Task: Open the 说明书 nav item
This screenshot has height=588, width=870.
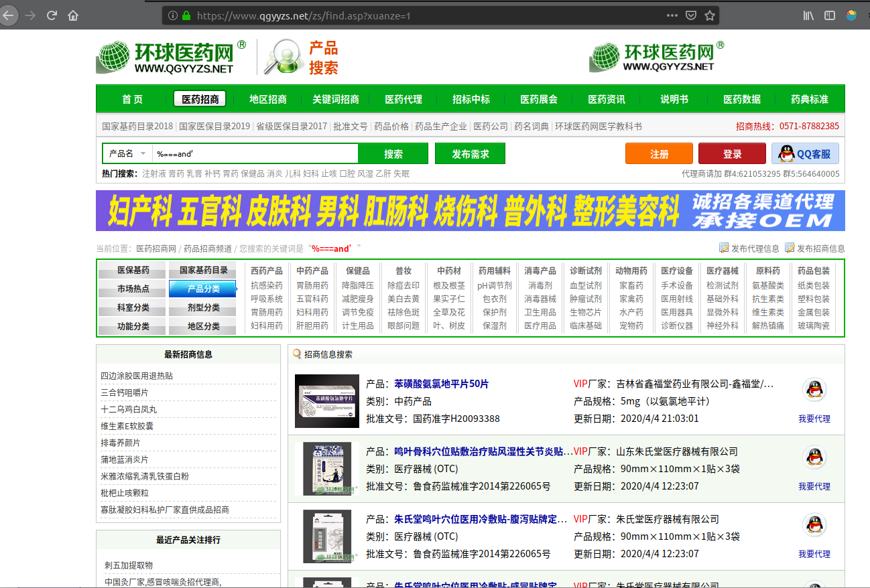Action: tap(674, 99)
